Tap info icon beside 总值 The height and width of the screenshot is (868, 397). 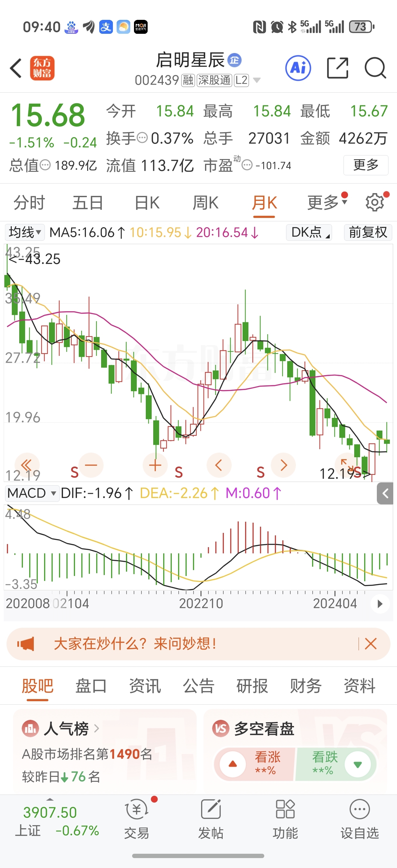pyautogui.click(x=45, y=165)
